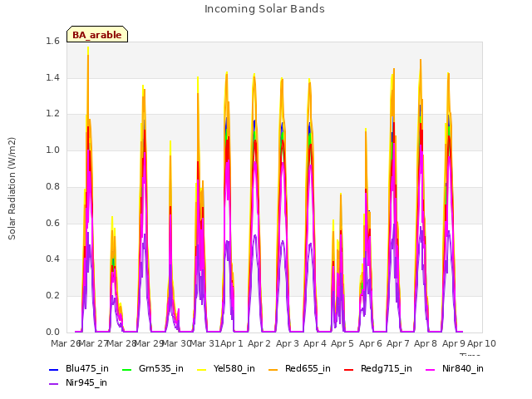This screenshot has height=399, width=532.
Task: Click the 0.4 y-axis tick label
Action: point(52,259)
